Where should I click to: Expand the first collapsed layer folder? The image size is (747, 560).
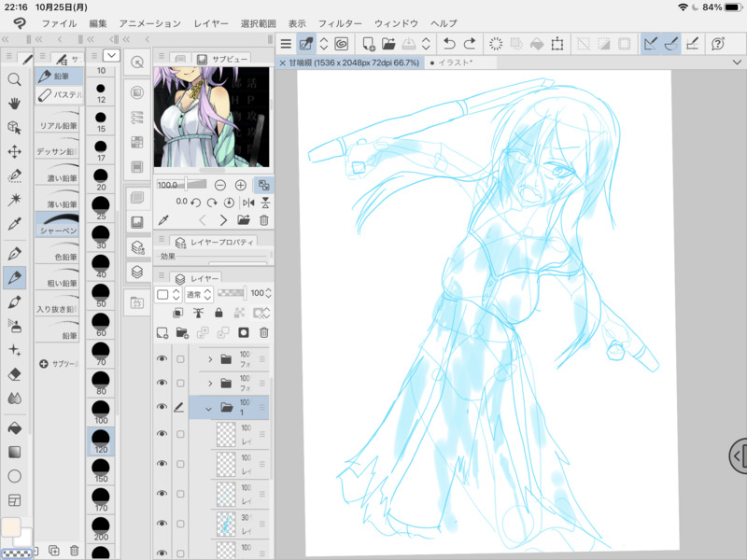click(x=210, y=358)
